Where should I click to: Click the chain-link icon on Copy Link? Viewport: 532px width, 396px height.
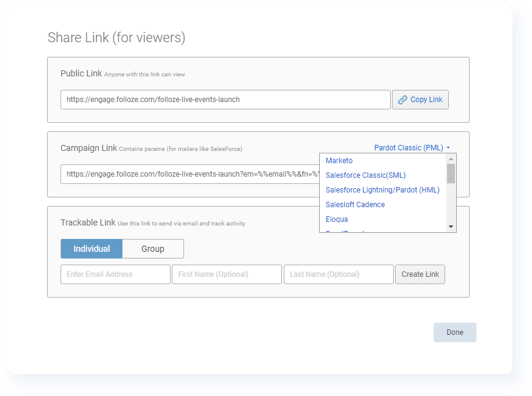(x=402, y=100)
